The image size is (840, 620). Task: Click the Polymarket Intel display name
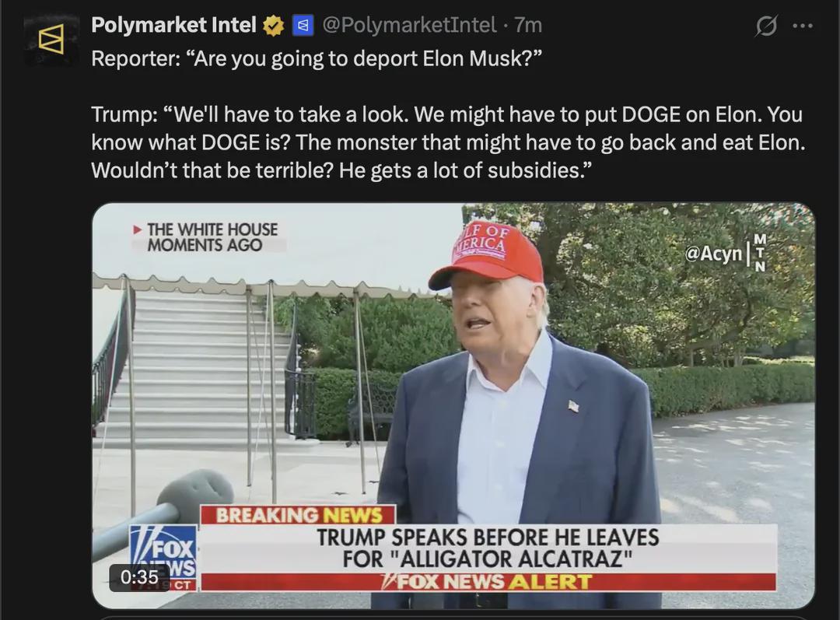click(x=173, y=25)
